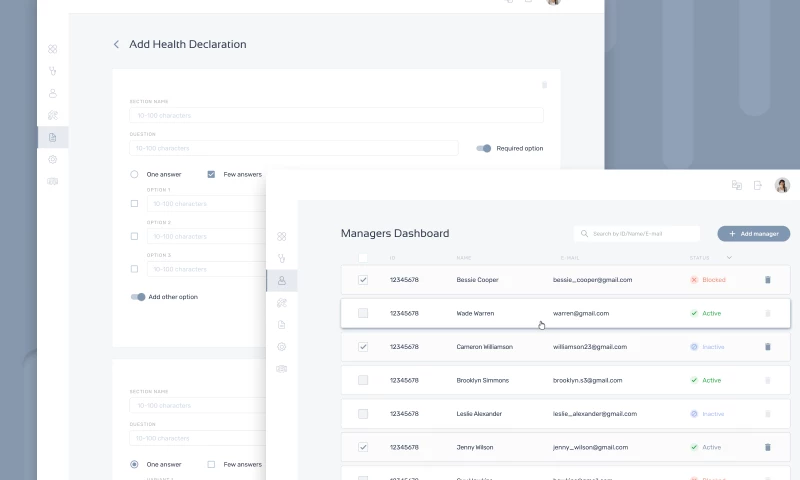Focus the Search by ID/Name/E-mail field

(x=637, y=234)
